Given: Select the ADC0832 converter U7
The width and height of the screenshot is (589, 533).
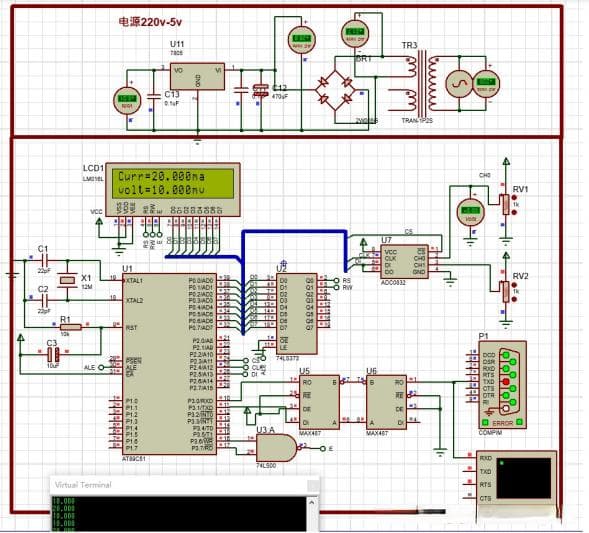Looking at the screenshot, I should pyautogui.click(x=404, y=261).
